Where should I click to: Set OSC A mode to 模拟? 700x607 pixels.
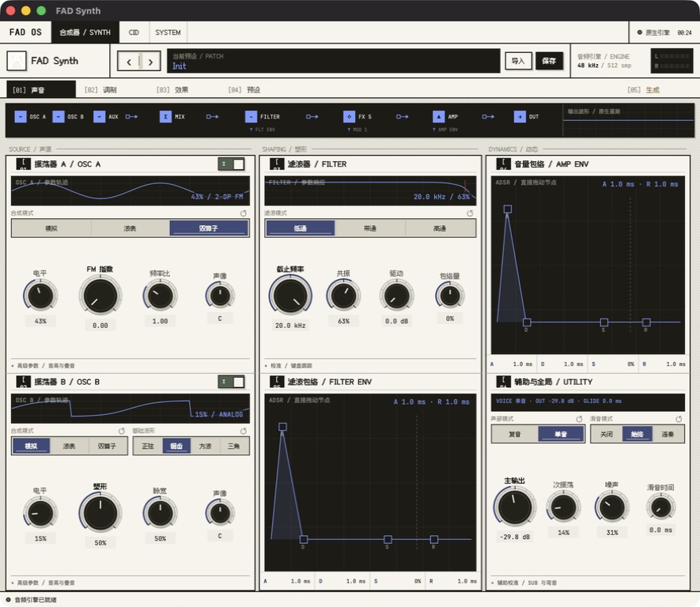[x=51, y=228]
